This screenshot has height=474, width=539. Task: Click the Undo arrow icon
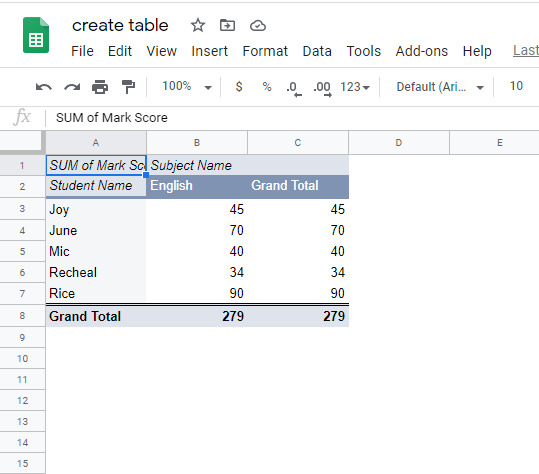click(x=44, y=87)
